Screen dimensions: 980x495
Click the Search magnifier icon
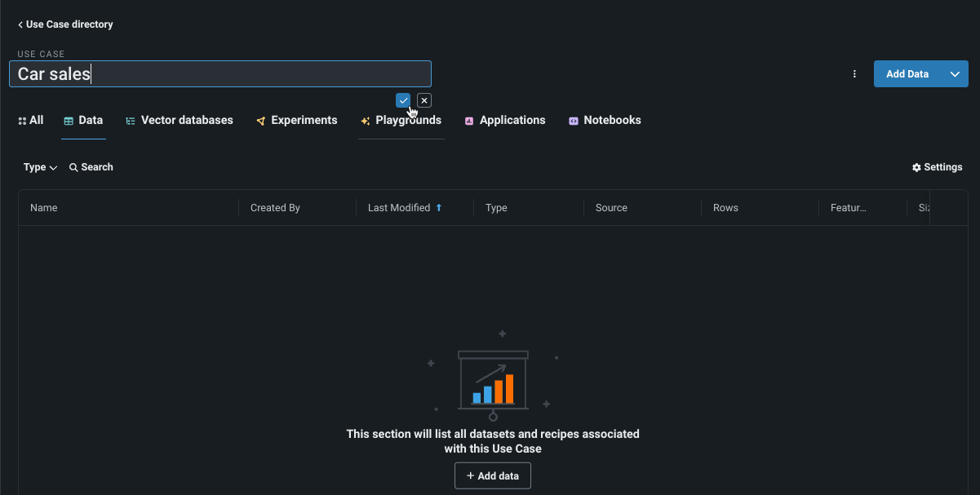73,167
